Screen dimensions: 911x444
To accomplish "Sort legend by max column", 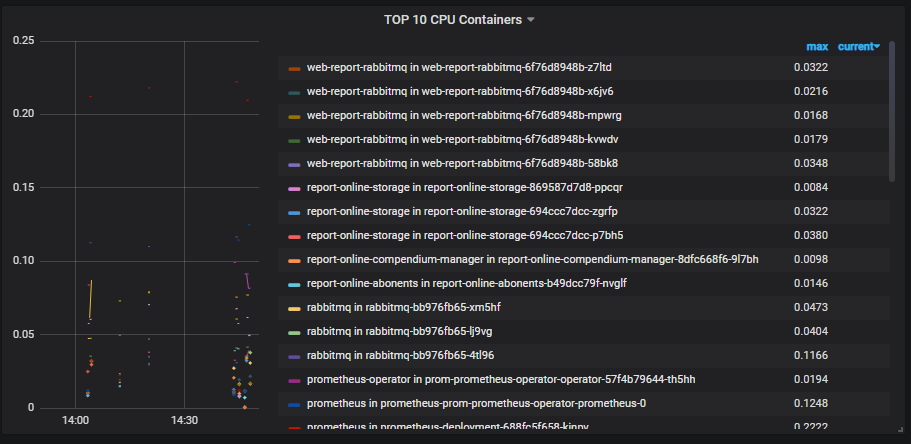I will (817, 47).
